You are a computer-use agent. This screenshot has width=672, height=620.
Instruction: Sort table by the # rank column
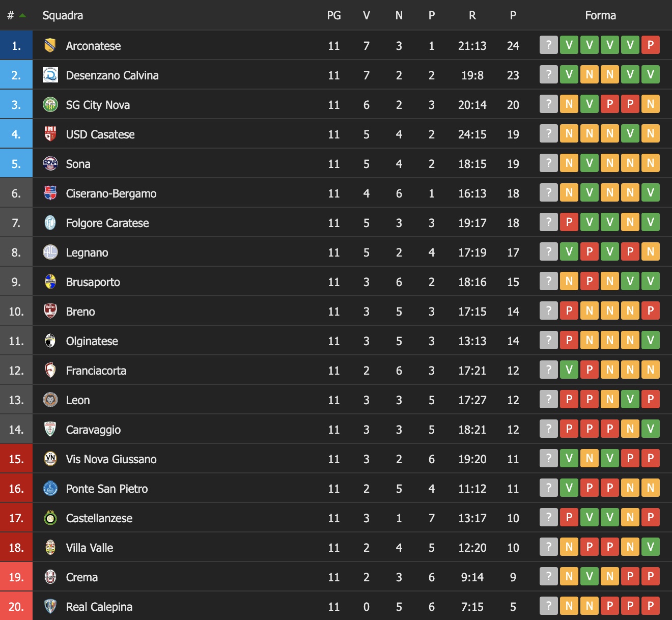[11, 16]
